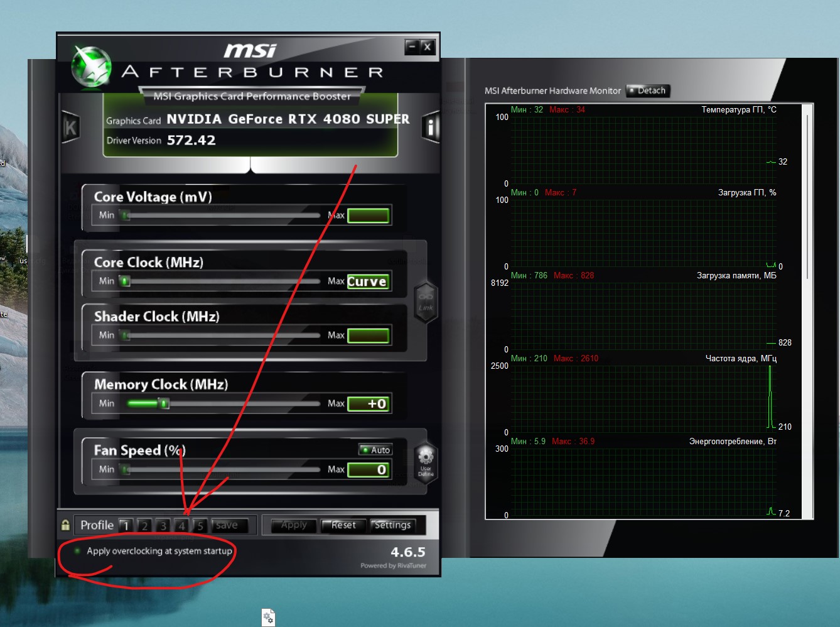This screenshot has height=627, width=840.
Task: Click the Memory Clock slider handle
Action: tap(164, 403)
